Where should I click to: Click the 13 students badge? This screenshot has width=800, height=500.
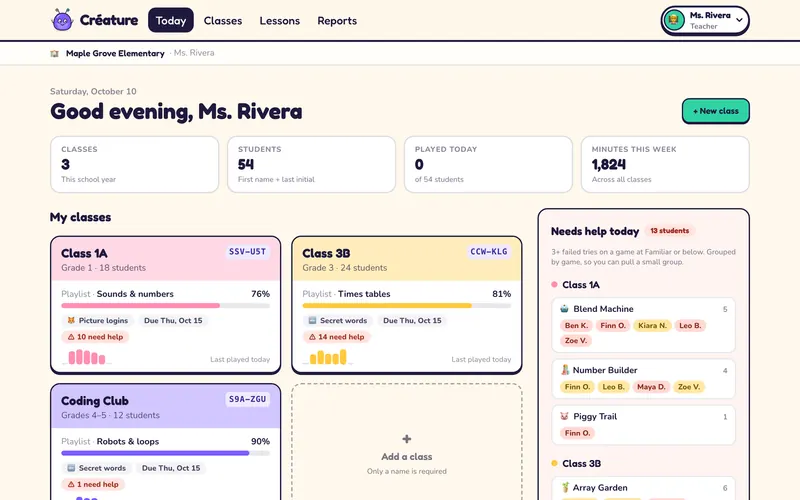coord(669,231)
